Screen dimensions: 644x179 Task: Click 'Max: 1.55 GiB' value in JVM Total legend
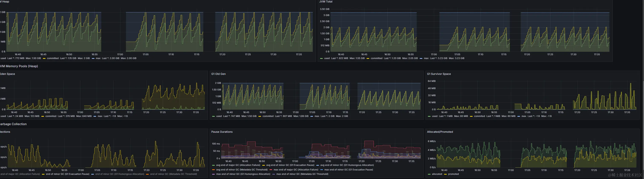point(357,58)
